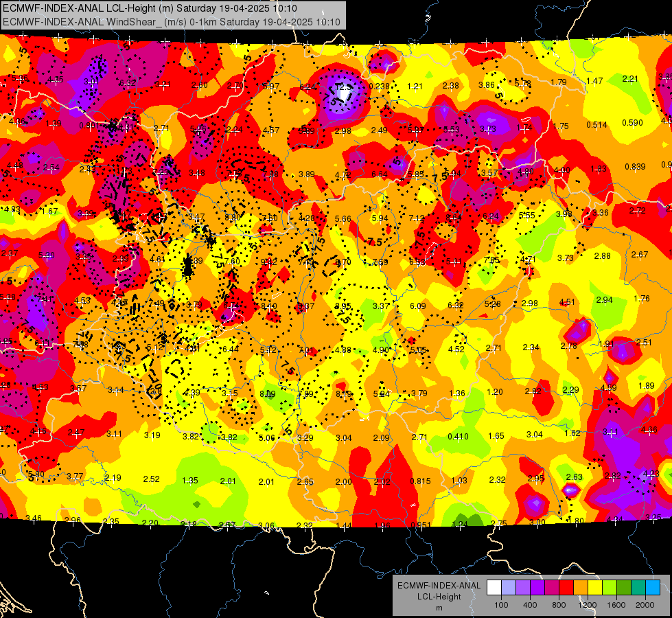This screenshot has height=618, width=672.
Task: Click the orange legend swatch left of 1200
Action: click(x=581, y=588)
